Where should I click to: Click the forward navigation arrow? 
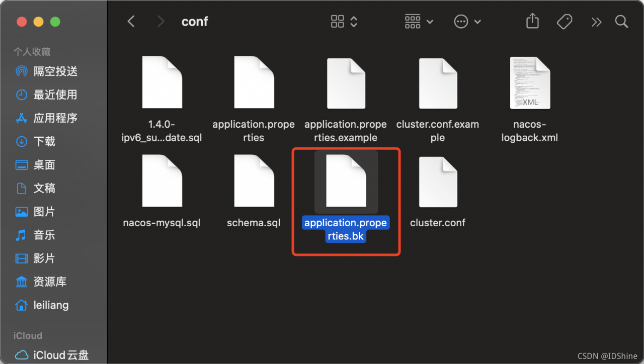coord(160,22)
